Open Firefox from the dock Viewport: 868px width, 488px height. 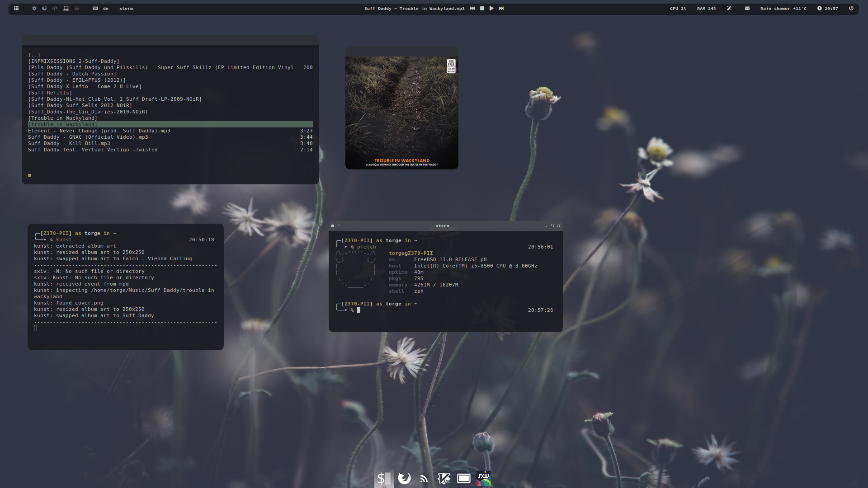[404, 478]
